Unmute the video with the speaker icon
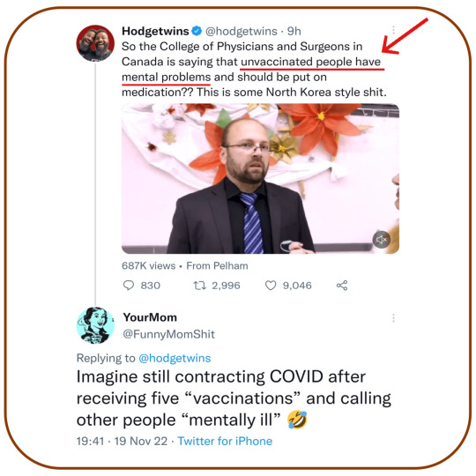 pos(382,240)
